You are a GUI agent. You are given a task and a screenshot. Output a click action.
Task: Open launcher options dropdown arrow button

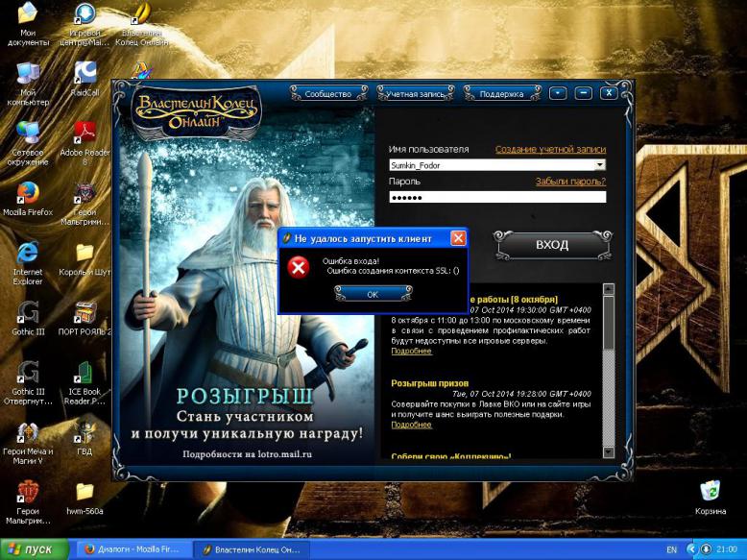[x=558, y=93]
